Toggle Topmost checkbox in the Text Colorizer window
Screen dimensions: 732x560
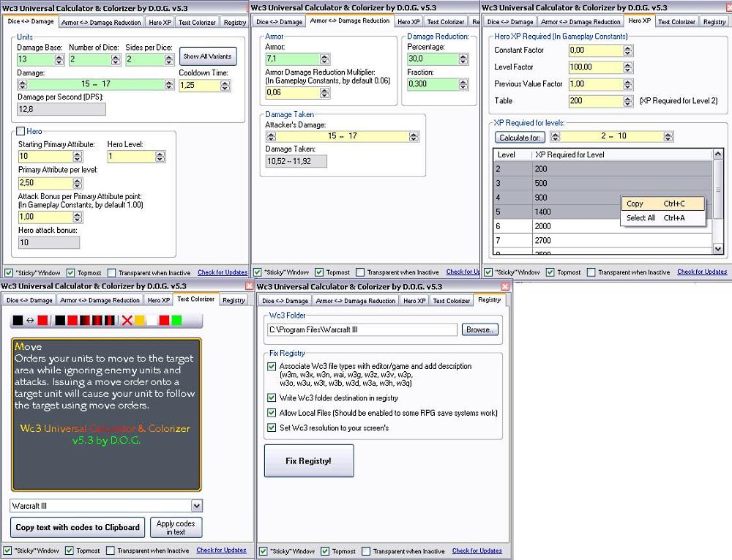click(70, 550)
